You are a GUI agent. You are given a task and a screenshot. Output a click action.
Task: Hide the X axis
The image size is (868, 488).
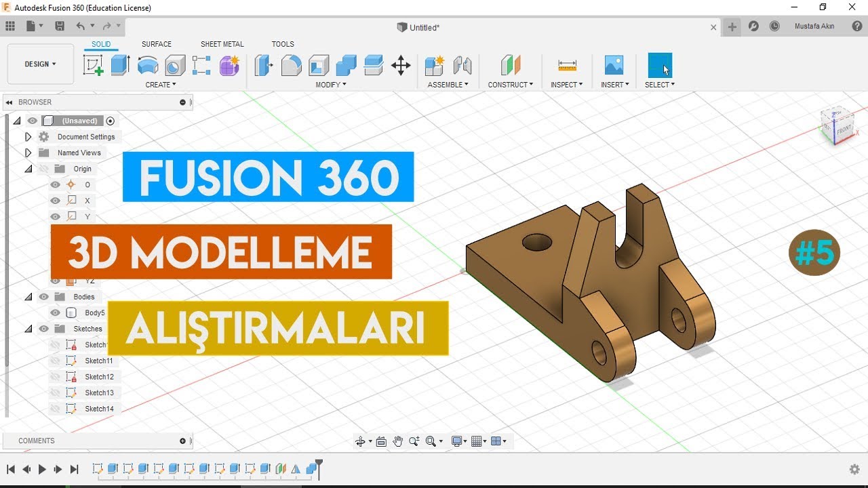[x=56, y=201]
